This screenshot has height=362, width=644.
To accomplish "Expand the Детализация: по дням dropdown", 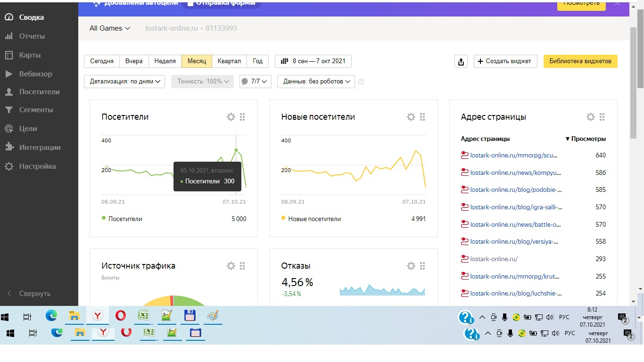I will tap(124, 82).
